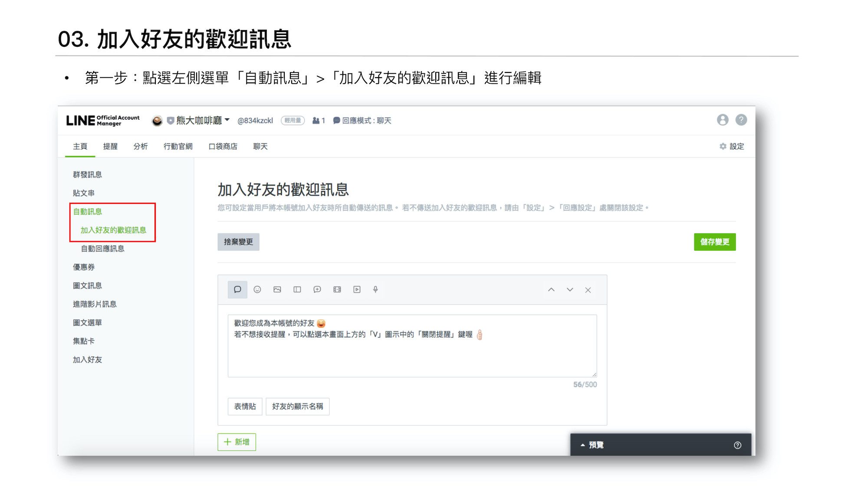868x488 pixels.
Task: Open the account profile icon
Action: click(723, 120)
